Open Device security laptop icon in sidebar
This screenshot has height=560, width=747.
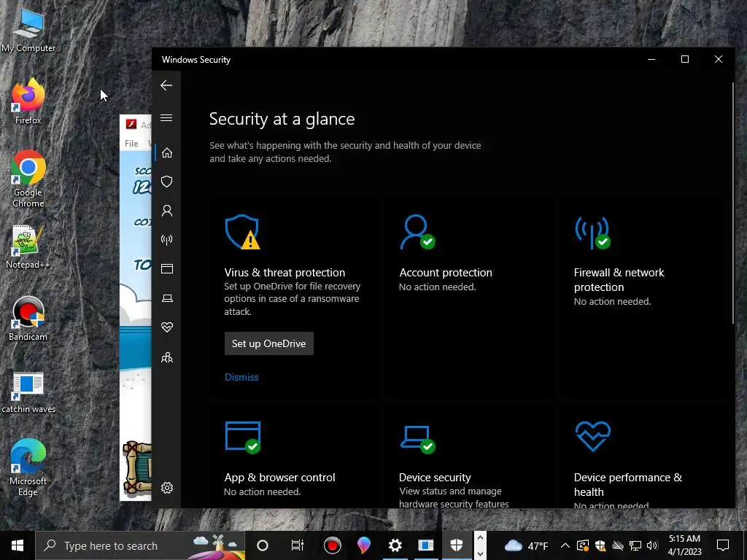[x=167, y=298]
